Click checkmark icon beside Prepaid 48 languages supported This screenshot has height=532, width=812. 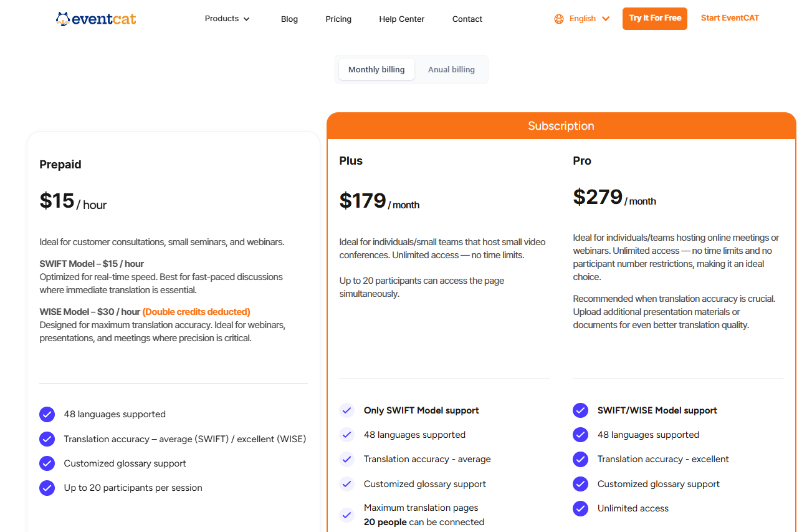[x=47, y=414]
